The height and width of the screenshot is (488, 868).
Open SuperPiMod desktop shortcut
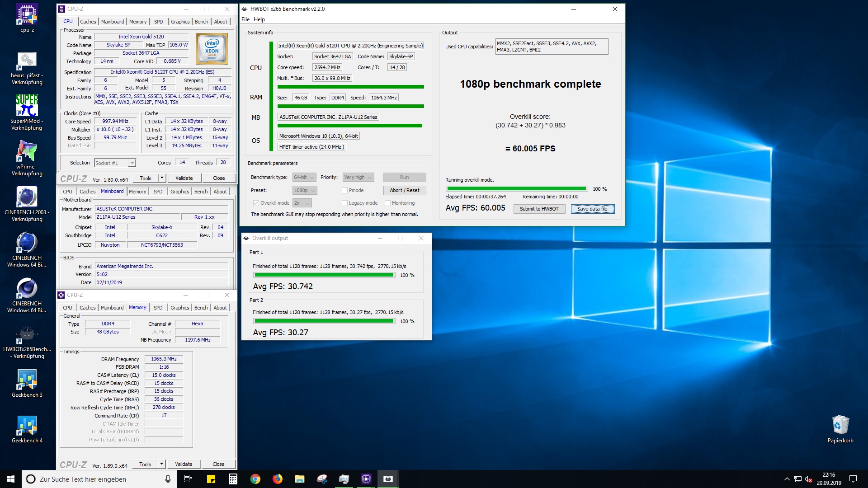click(x=27, y=113)
